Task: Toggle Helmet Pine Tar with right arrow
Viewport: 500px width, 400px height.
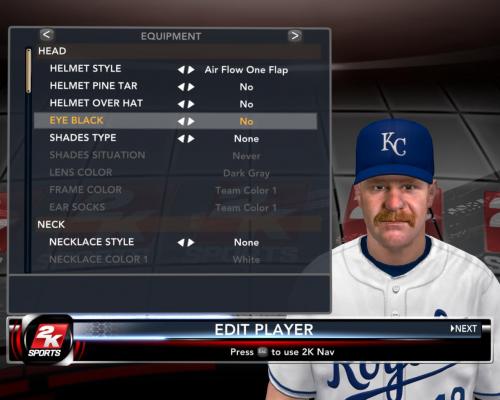Action: tap(191, 87)
